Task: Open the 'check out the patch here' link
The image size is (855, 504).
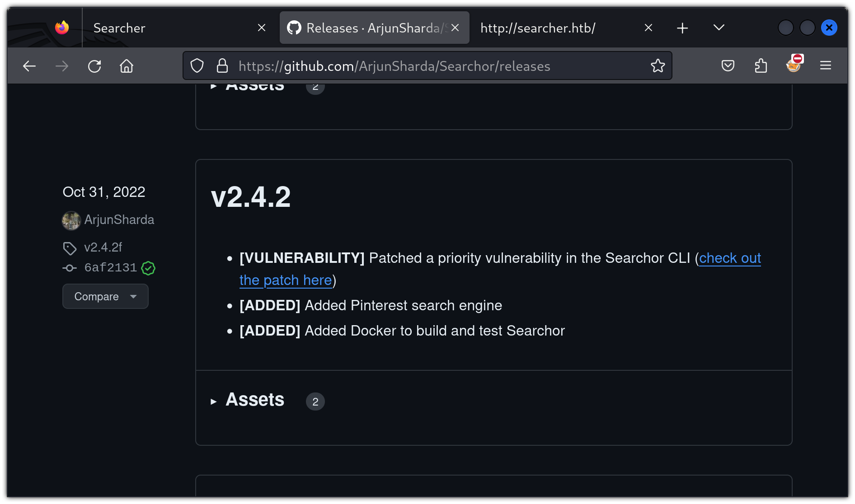Action: (x=729, y=258)
